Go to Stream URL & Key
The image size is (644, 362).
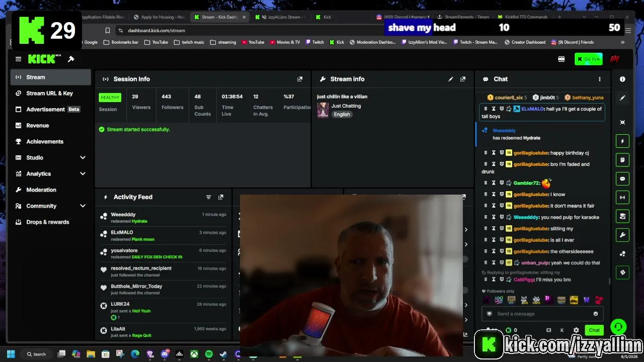50,93
